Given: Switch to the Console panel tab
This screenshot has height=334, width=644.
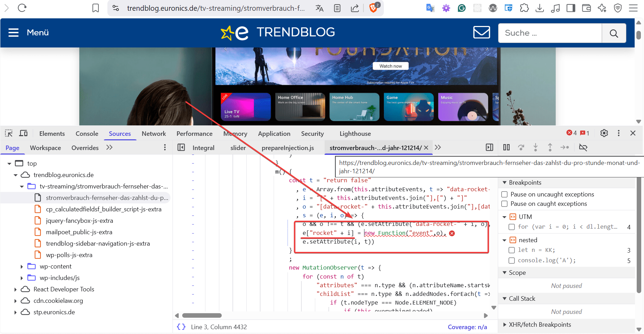Looking at the screenshot, I should point(87,133).
